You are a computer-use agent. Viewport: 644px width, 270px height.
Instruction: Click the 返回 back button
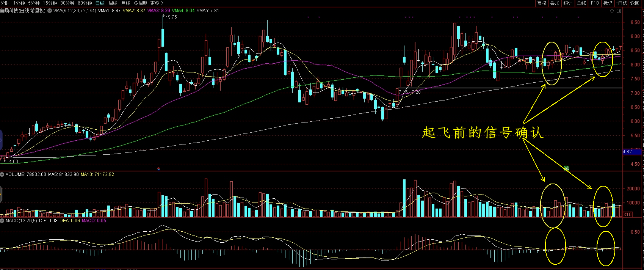[x=635, y=3]
